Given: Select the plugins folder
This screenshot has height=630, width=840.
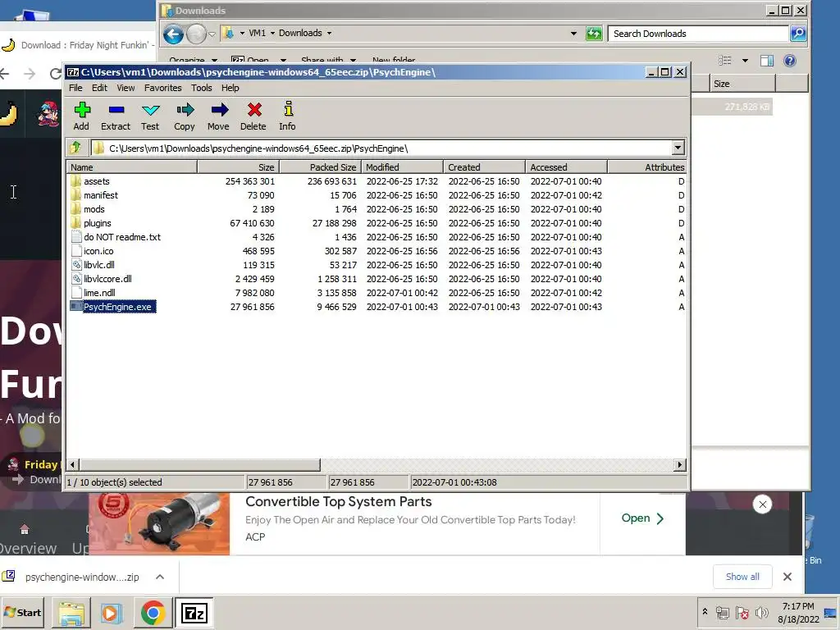Looking at the screenshot, I should (x=98, y=223).
